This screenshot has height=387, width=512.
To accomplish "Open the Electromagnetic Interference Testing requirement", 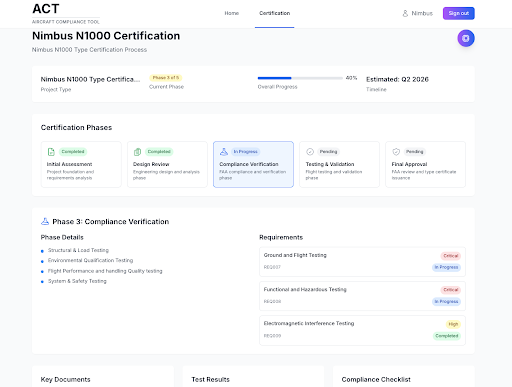I will click(362, 330).
